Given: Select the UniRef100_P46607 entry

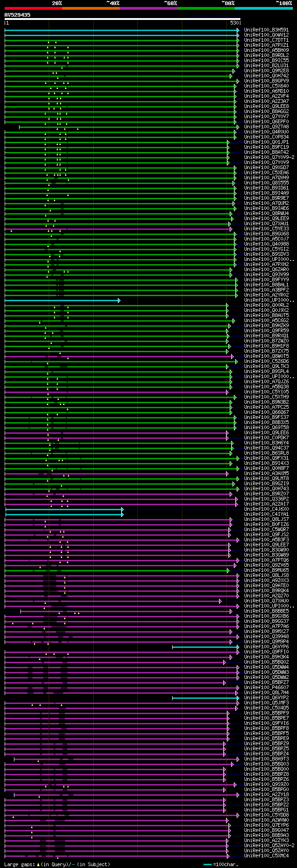Looking at the screenshot, I should pyautogui.click(x=266, y=688).
